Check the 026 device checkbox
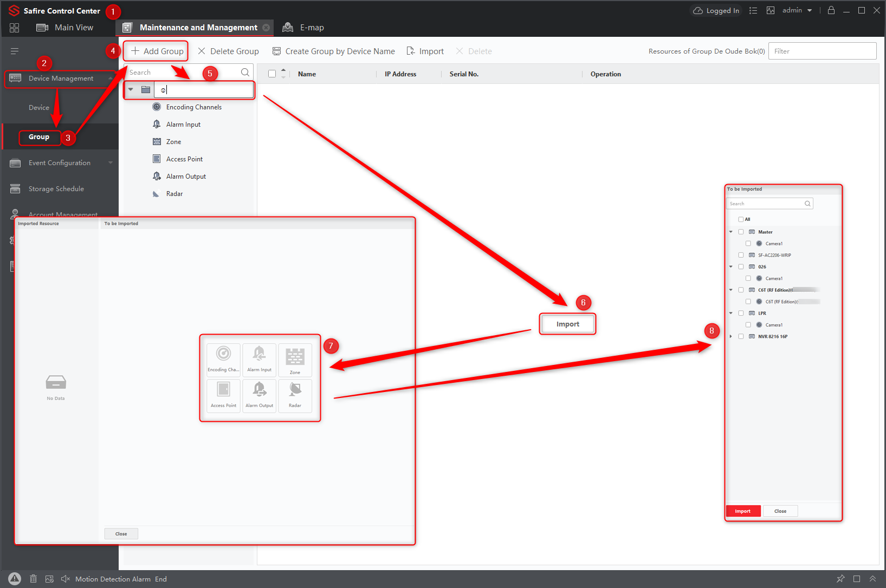 point(741,266)
